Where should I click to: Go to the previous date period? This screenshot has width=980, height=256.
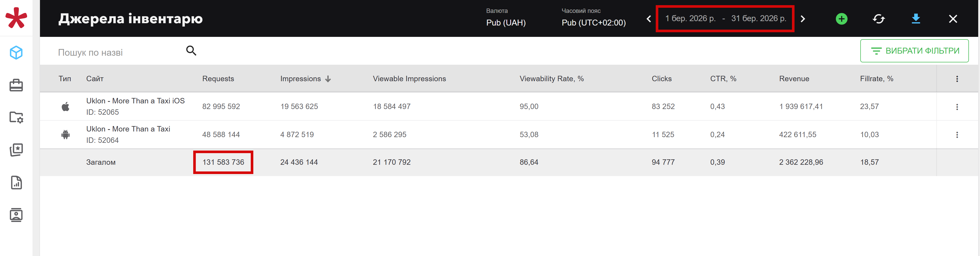tap(649, 19)
